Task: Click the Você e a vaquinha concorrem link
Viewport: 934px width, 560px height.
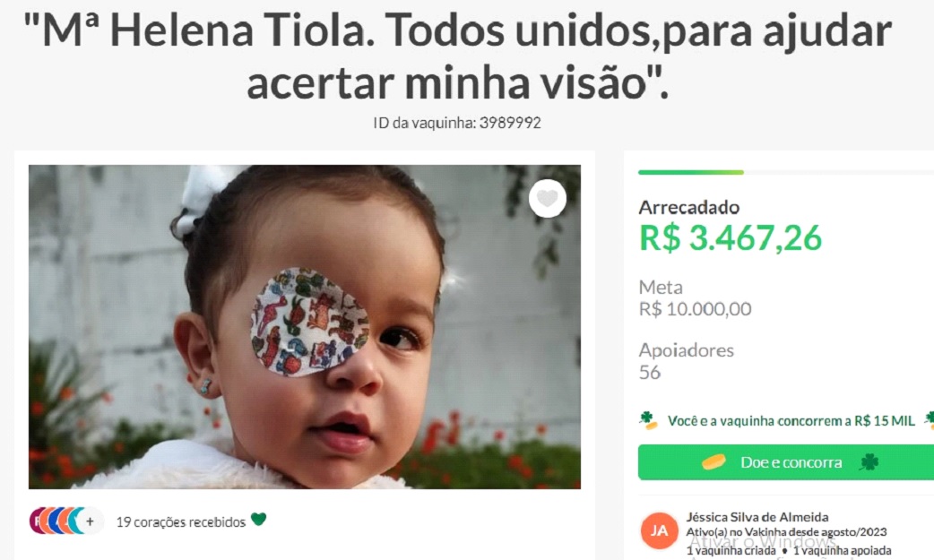Action: (791, 421)
